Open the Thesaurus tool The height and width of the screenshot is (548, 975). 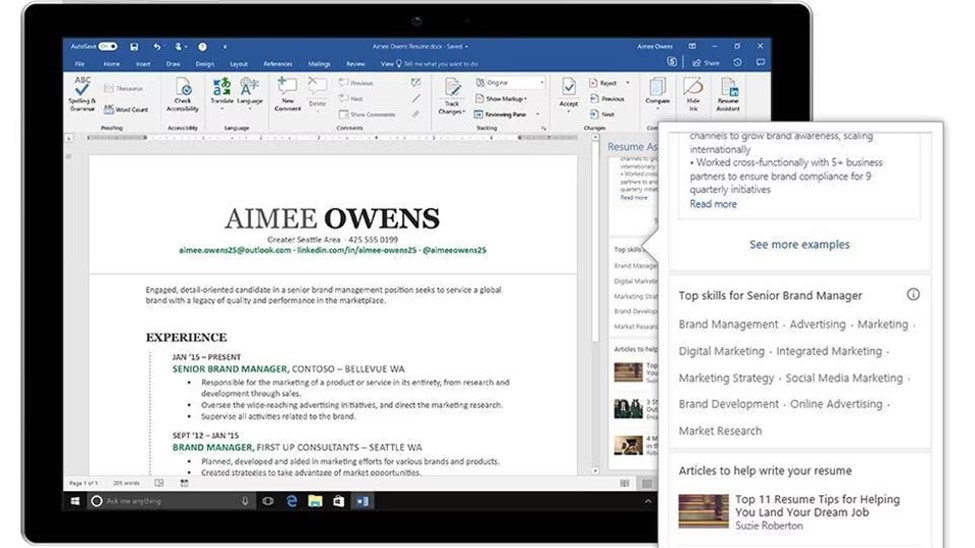click(x=124, y=88)
